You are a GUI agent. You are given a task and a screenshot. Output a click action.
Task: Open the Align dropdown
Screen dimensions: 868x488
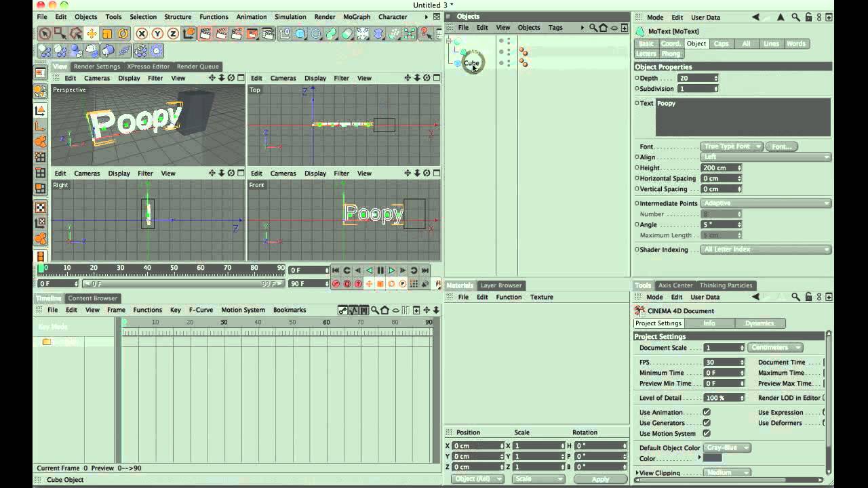[766, 157]
